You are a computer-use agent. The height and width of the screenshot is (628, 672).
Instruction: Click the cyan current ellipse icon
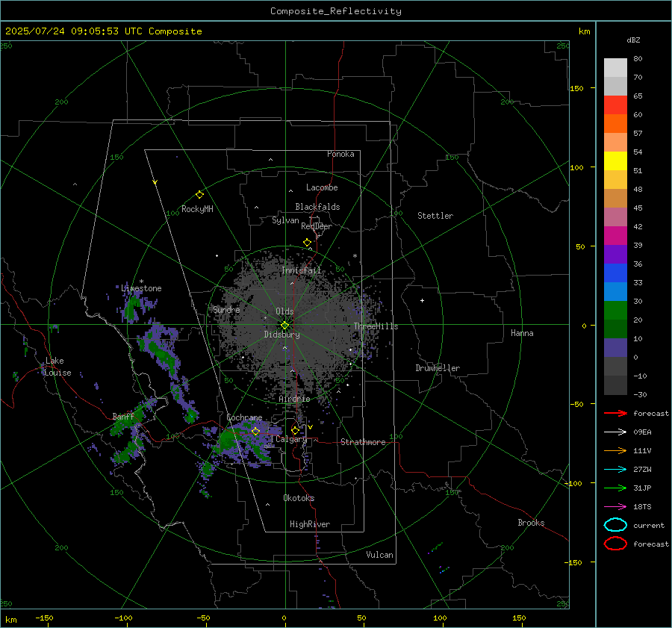(x=615, y=525)
